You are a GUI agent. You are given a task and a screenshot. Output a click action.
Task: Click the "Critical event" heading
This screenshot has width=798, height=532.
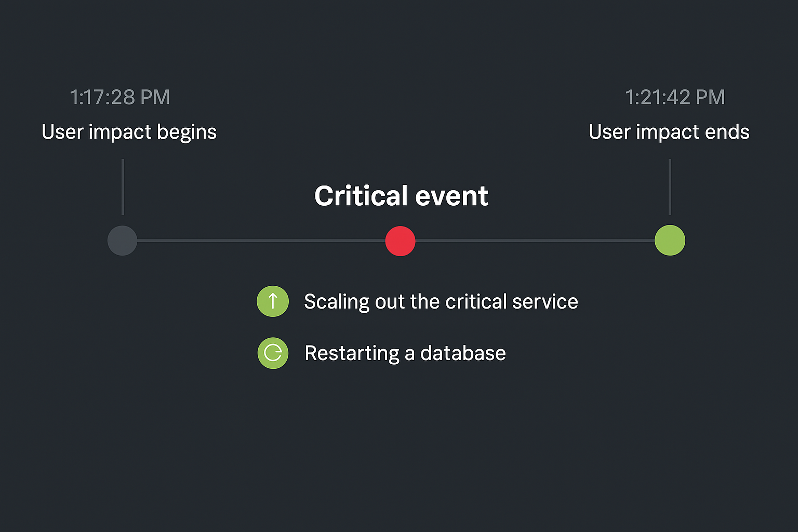401,196
